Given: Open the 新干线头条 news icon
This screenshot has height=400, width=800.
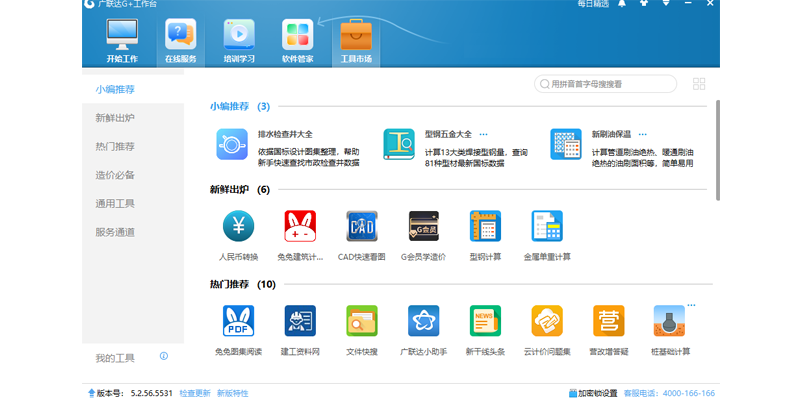Looking at the screenshot, I should click(x=485, y=321).
